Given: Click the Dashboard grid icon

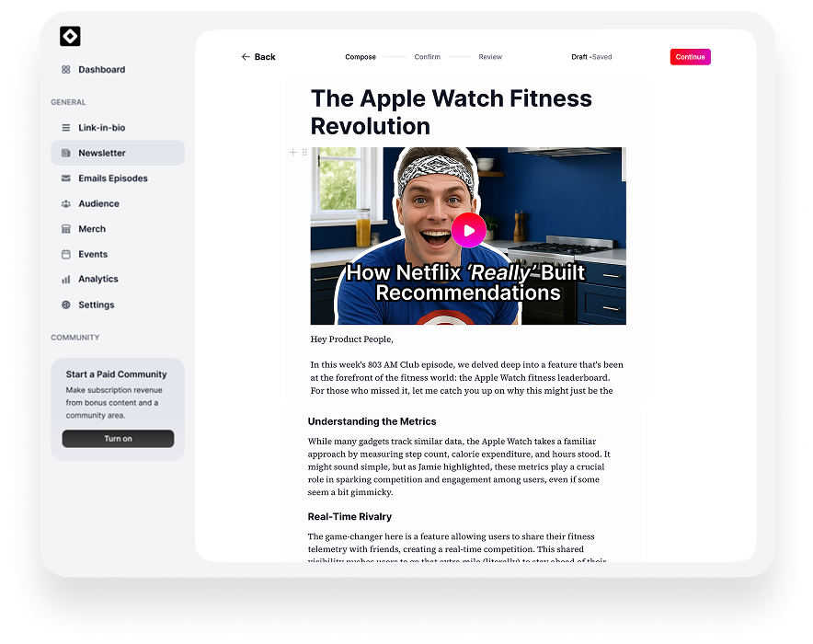Looking at the screenshot, I should click(66, 70).
